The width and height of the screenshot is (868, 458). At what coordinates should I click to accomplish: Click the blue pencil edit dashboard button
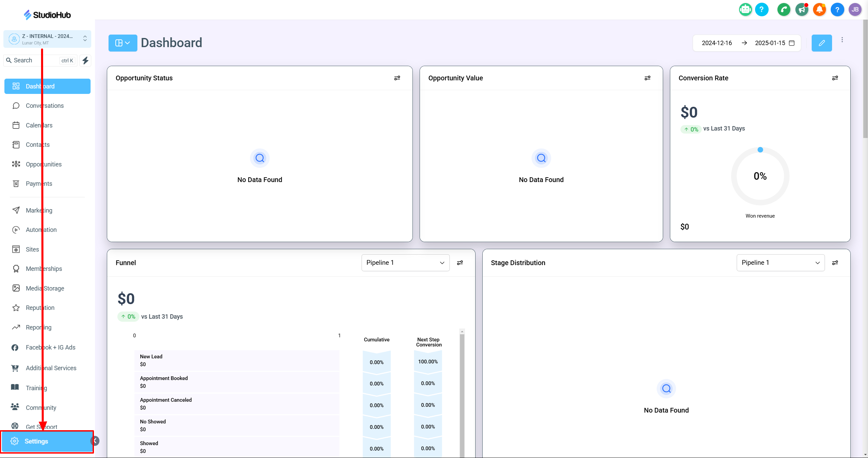822,43
